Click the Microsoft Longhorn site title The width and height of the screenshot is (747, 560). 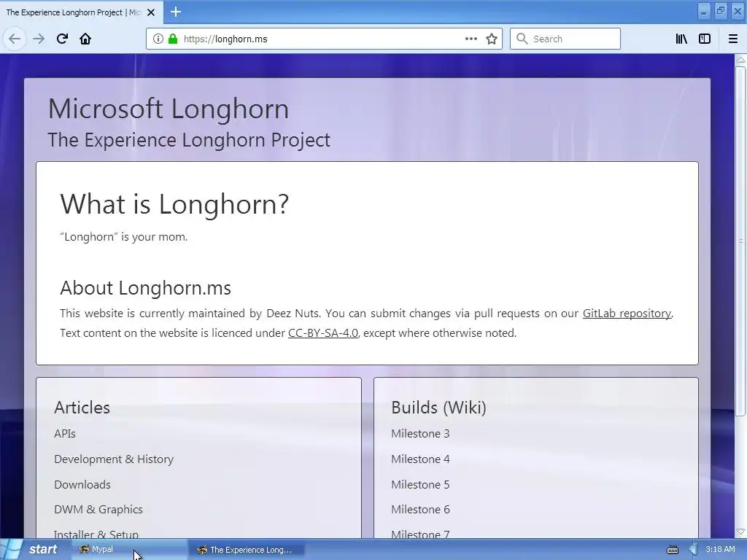169,109
